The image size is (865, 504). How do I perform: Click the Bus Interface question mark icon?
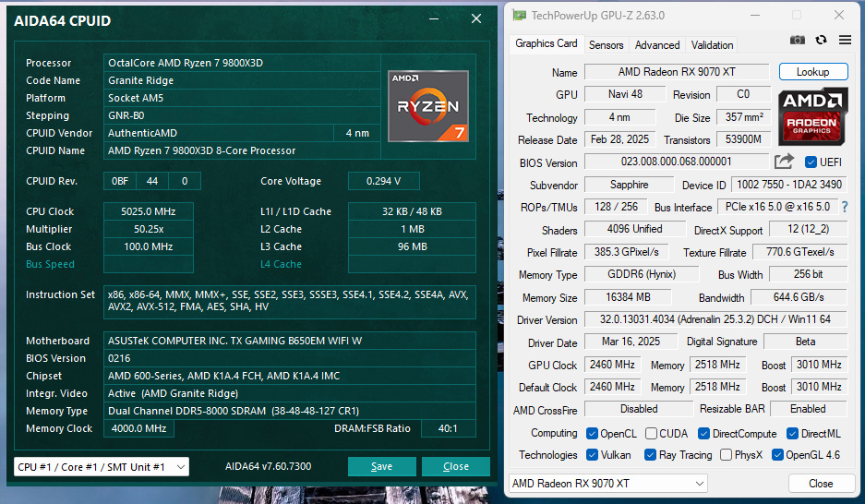tap(844, 207)
